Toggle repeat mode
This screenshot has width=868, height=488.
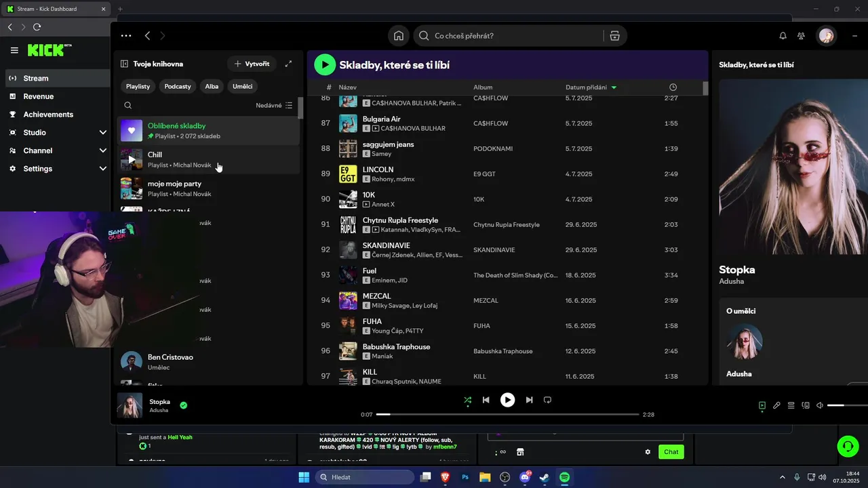[x=547, y=400]
